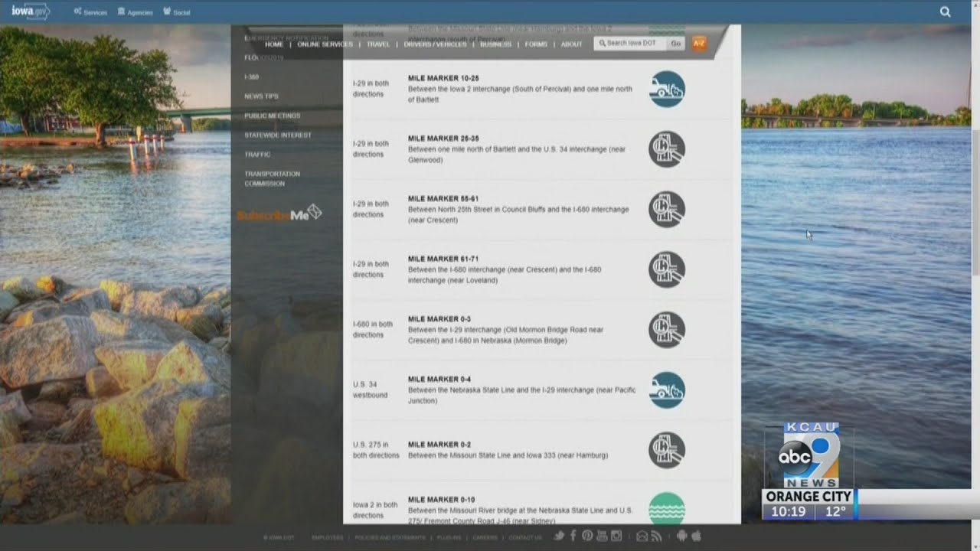Click the MILE MARKER 55-61 heading
The width and height of the screenshot is (980, 551).
pos(443,199)
